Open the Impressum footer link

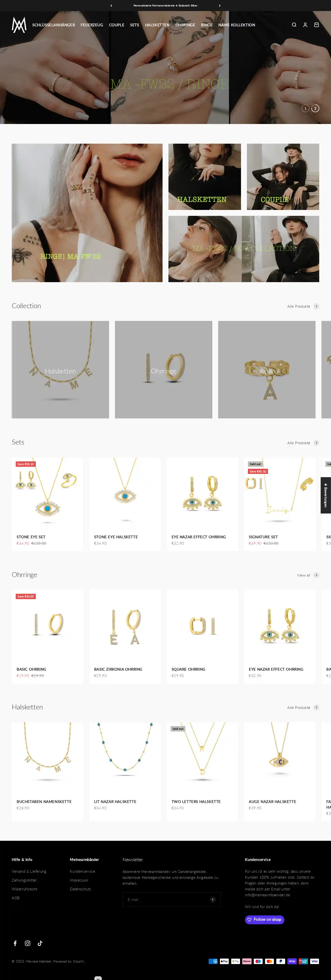[79, 880]
